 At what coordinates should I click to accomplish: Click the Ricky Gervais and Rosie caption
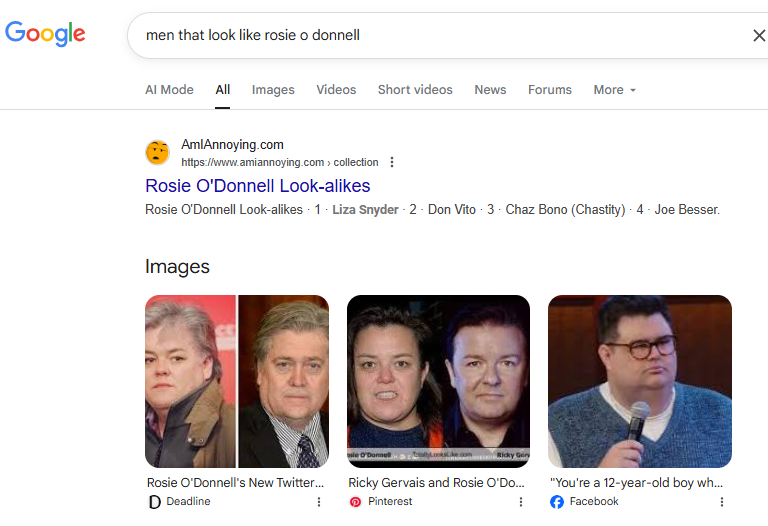pos(436,482)
